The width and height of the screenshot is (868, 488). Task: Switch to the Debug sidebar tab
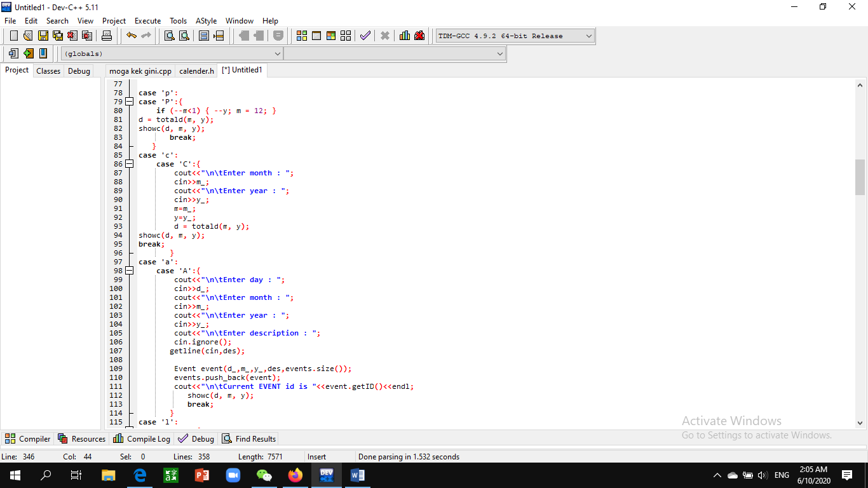[79, 71]
